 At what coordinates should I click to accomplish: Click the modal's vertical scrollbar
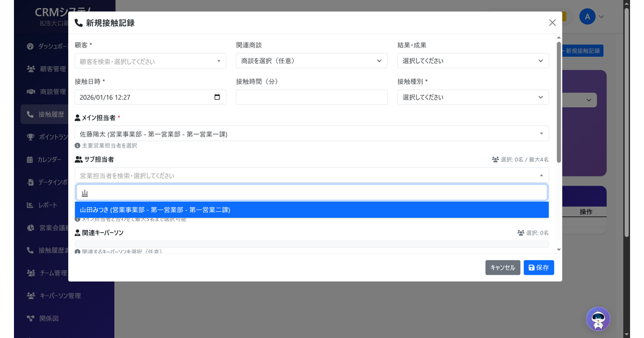559,102
